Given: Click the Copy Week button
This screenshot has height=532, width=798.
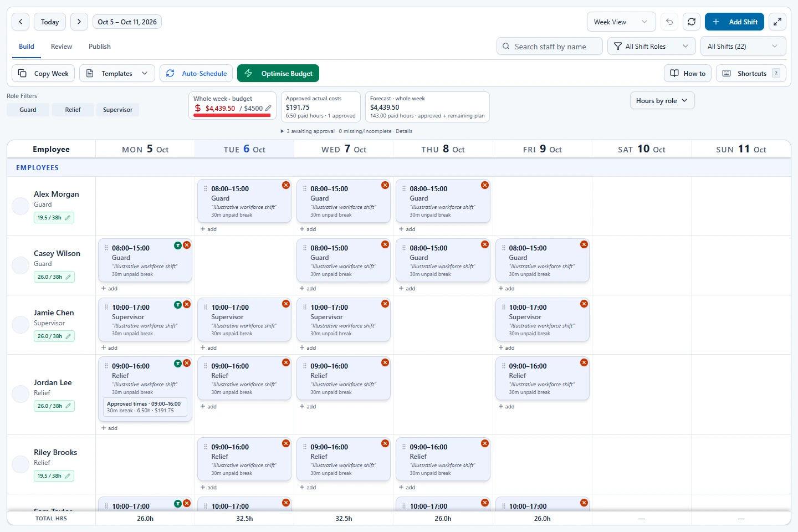Looking at the screenshot, I should (x=43, y=73).
